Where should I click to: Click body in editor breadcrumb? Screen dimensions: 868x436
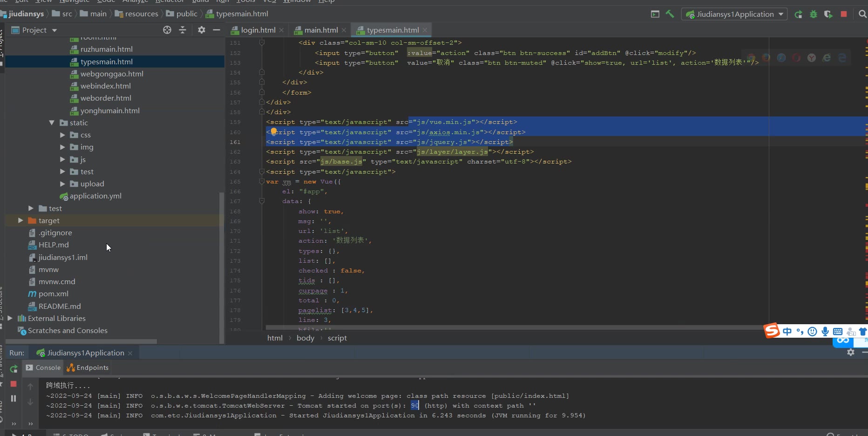point(305,338)
